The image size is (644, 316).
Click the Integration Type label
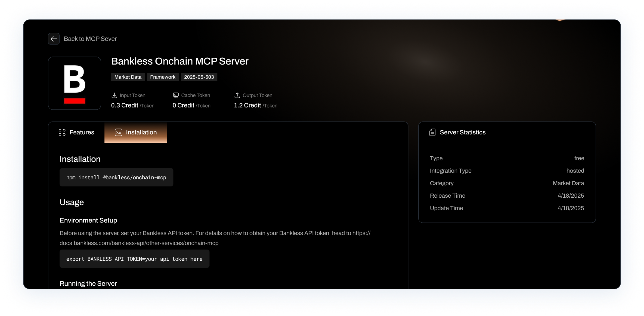pyautogui.click(x=451, y=171)
